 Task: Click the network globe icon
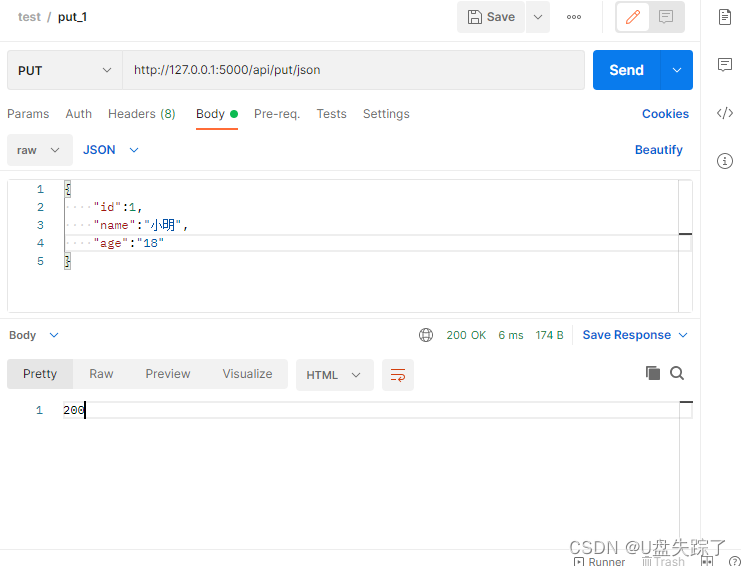click(x=426, y=335)
